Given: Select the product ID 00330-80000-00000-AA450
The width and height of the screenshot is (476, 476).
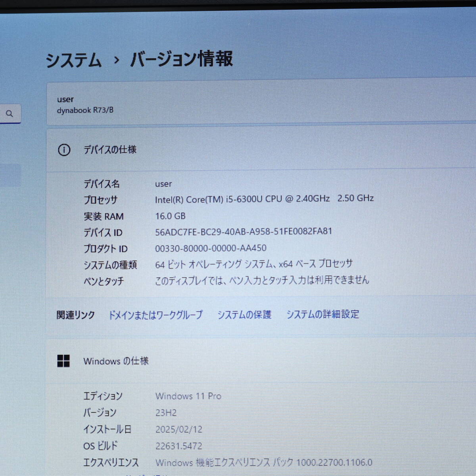Looking at the screenshot, I should 211,248.
